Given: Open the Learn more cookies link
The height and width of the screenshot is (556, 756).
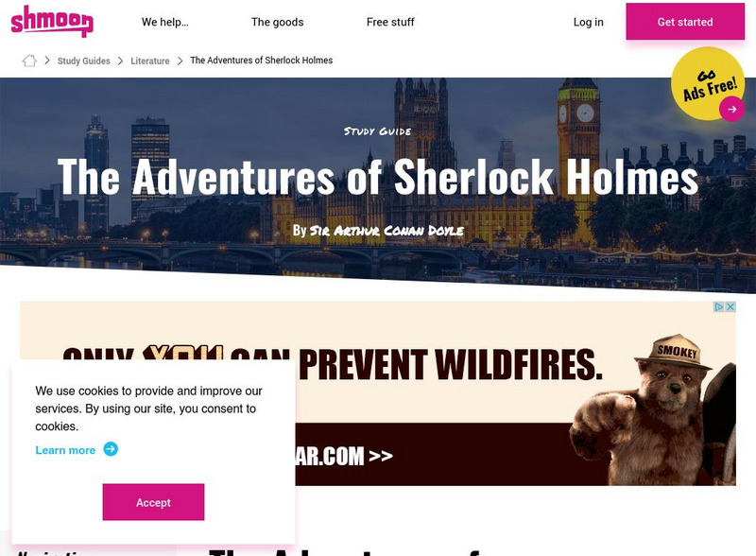Looking at the screenshot, I should [65, 450].
